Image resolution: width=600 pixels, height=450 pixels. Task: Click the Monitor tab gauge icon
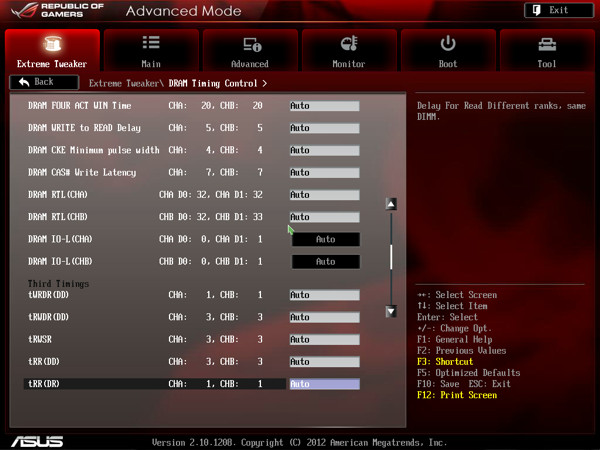349,43
